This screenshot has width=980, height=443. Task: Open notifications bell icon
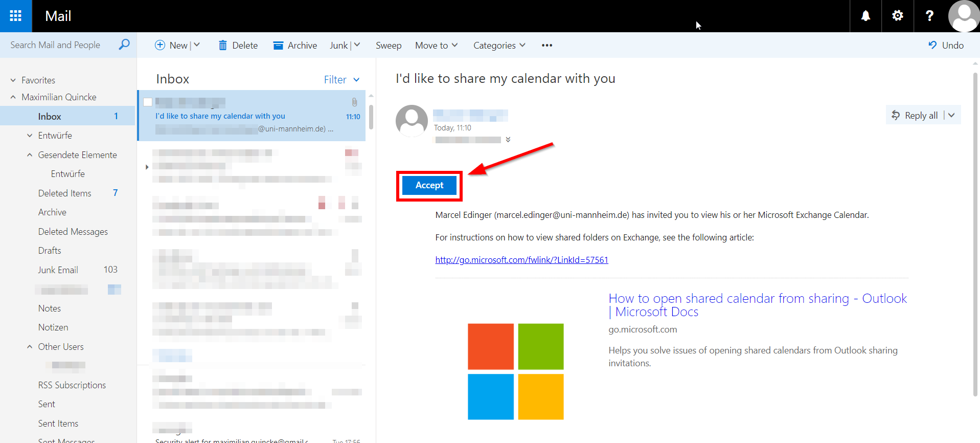[x=865, y=16]
